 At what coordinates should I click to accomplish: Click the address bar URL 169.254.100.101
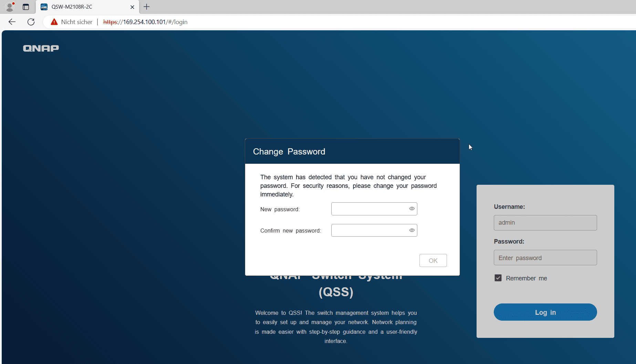point(145,22)
